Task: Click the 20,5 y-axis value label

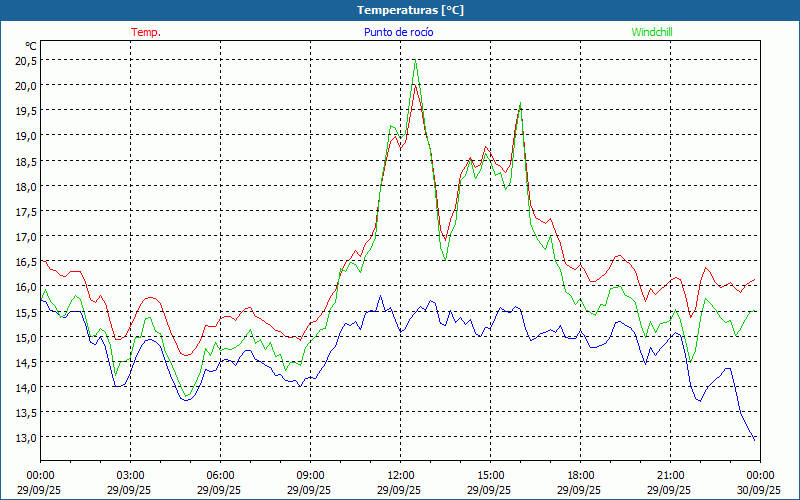Action: point(26,60)
